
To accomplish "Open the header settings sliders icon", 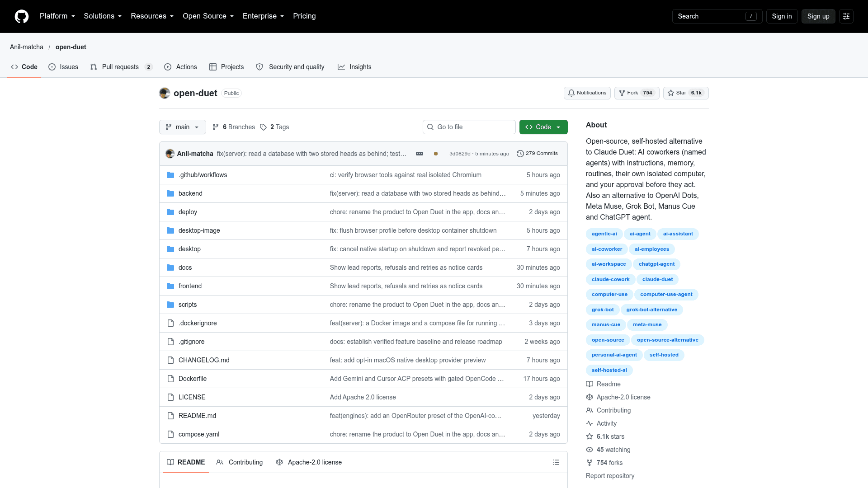I will tap(846, 16).
